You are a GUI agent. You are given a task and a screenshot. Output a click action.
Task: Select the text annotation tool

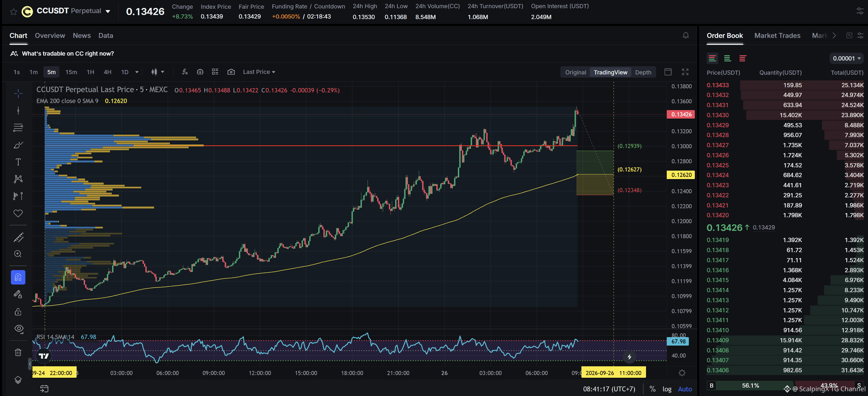(18, 162)
